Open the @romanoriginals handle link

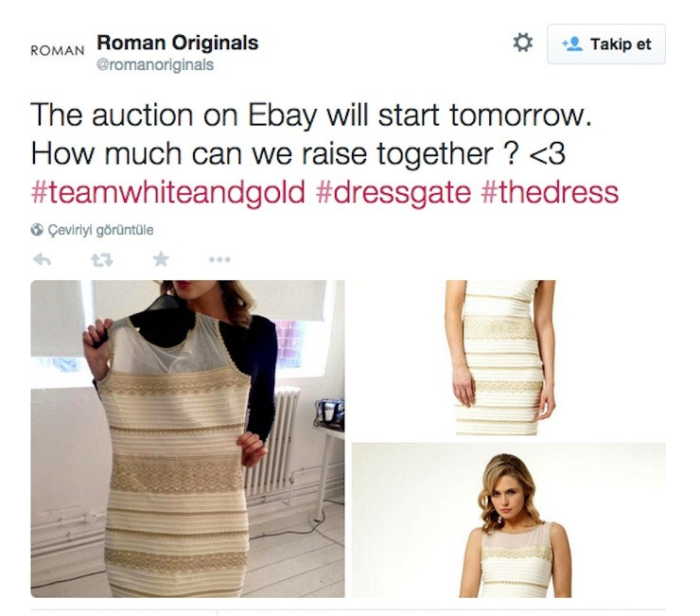[155, 64]
